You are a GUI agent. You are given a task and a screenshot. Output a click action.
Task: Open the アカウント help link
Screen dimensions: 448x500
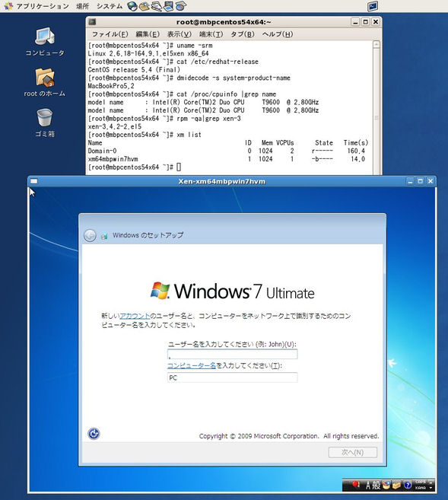[x=135, y=316]
